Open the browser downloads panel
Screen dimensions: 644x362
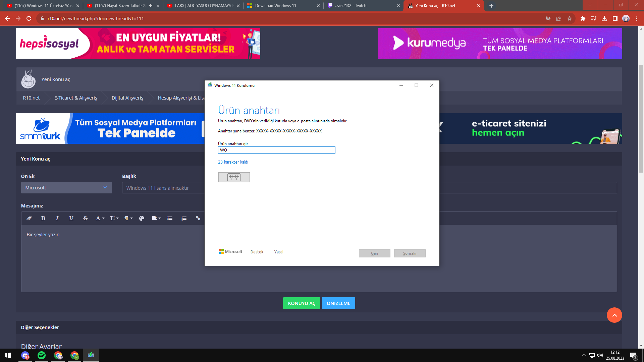click(604, 18)
